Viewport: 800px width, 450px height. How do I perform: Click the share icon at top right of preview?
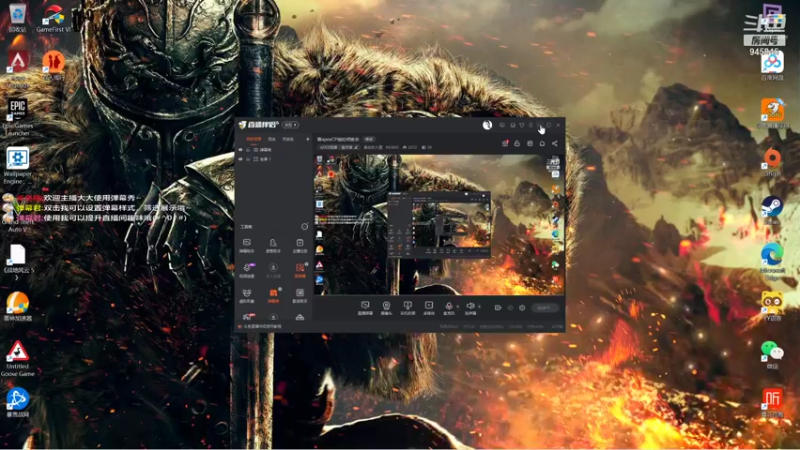555,143
